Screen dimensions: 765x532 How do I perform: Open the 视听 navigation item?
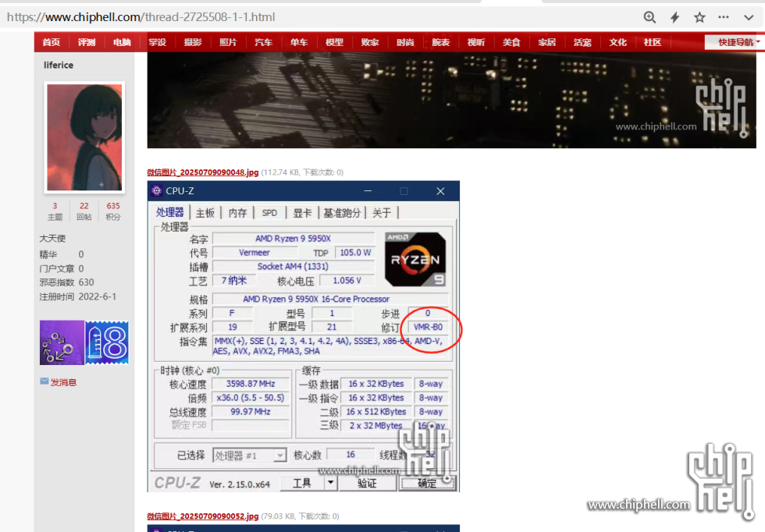[x=475, y=42]
